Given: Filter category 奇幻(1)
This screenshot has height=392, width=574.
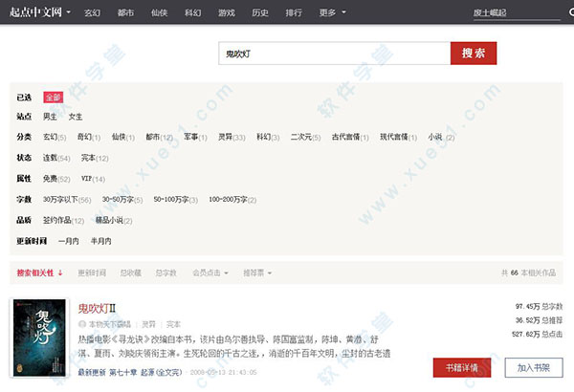Looking at the screenshot, I should coord(89,138).
